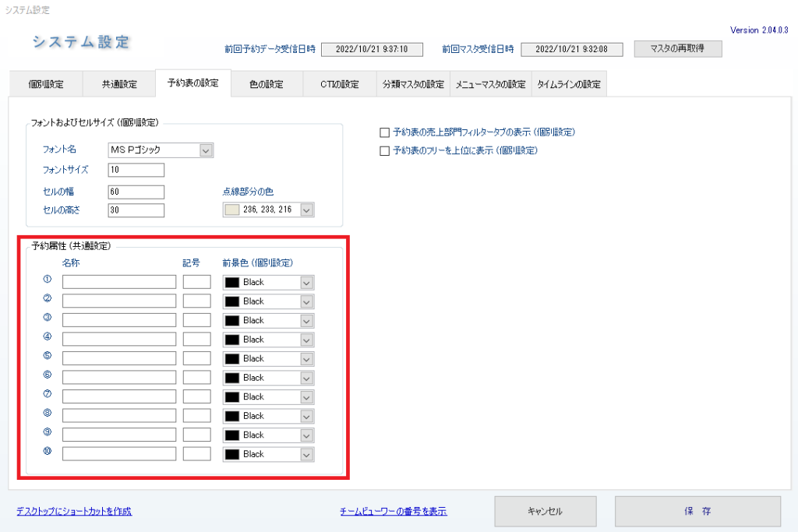
Task: Open the 点線部分の色 dropdown
Action: (x=307, y=210)
